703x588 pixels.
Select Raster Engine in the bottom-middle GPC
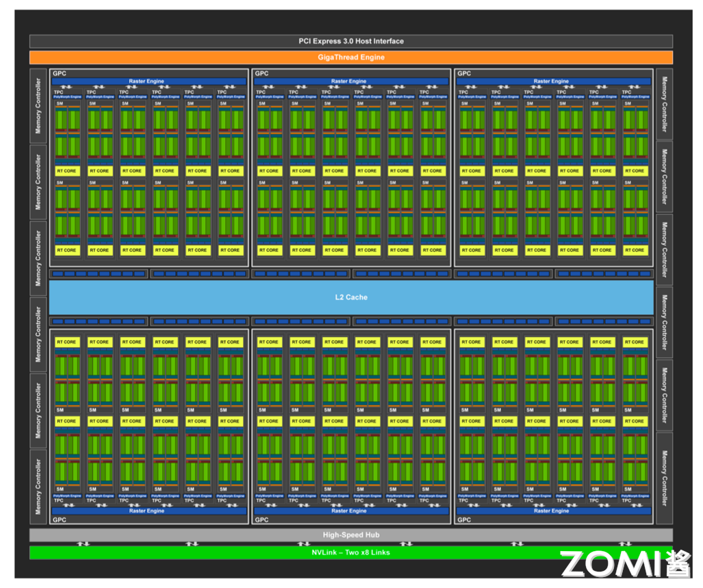[x=348, y=511]
